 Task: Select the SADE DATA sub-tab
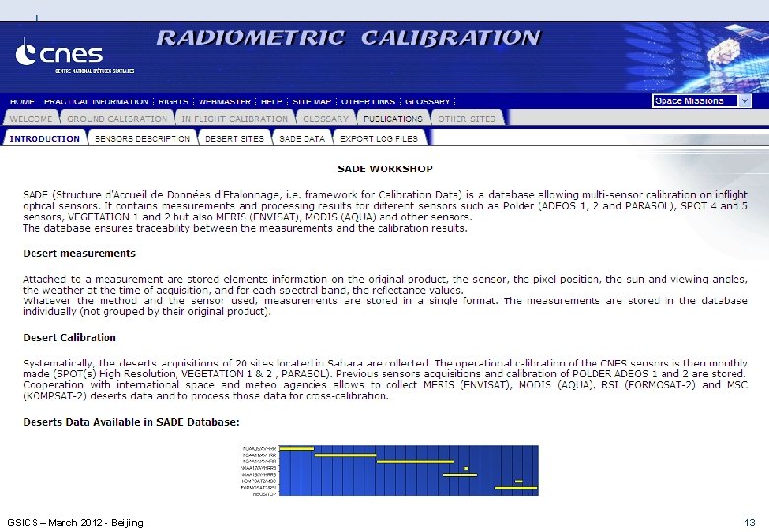[302, 139]
